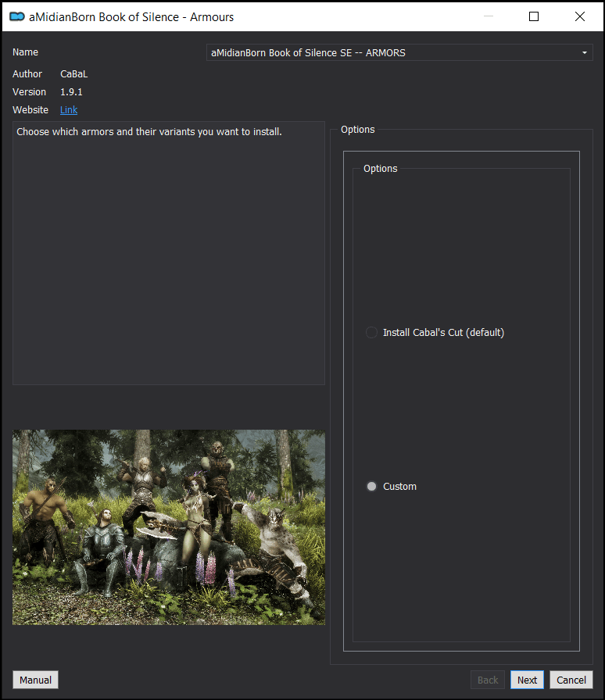Click the version number 1.9.1
605x700 pixels.
tap(71, 92)
